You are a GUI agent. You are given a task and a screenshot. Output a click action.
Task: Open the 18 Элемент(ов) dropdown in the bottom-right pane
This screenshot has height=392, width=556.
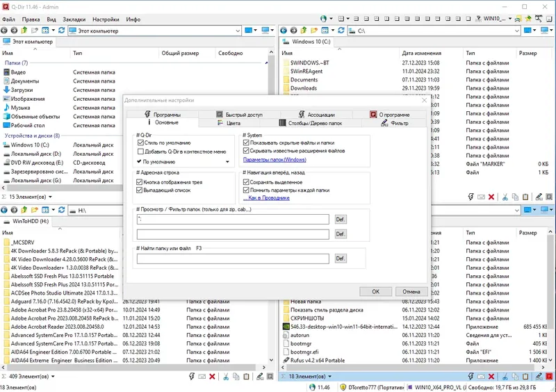329,377
